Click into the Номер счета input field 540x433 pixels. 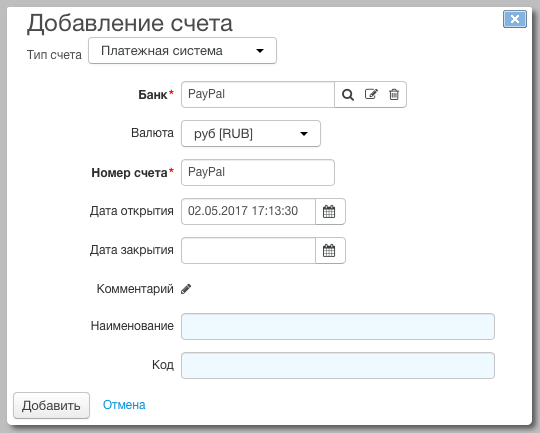[x=258, y=172]
